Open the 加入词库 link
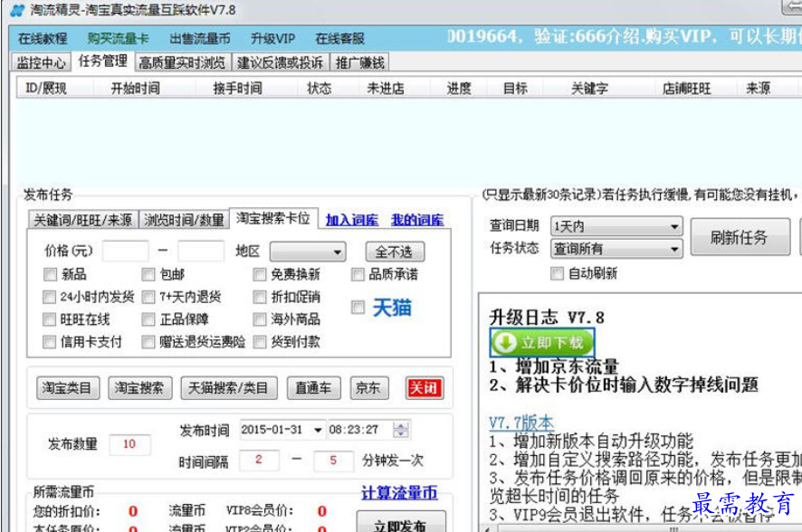 coord(352,220)
